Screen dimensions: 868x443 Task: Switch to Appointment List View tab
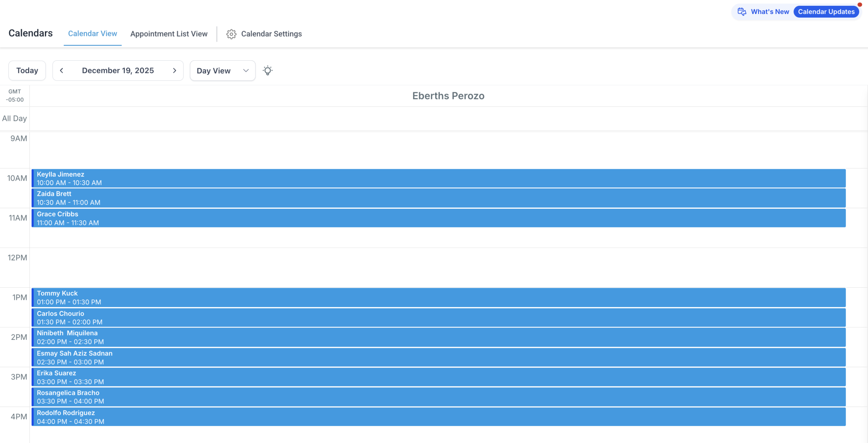coord(169,34)
